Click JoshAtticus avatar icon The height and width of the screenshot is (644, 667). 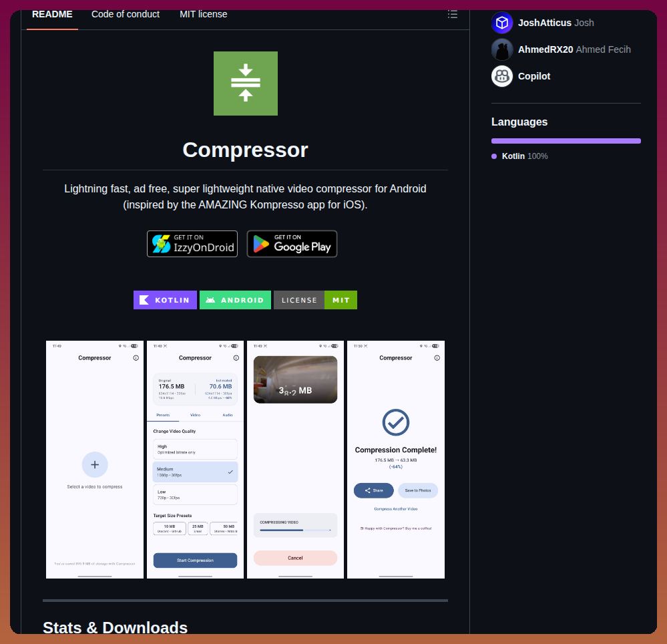tap(502, 23)
